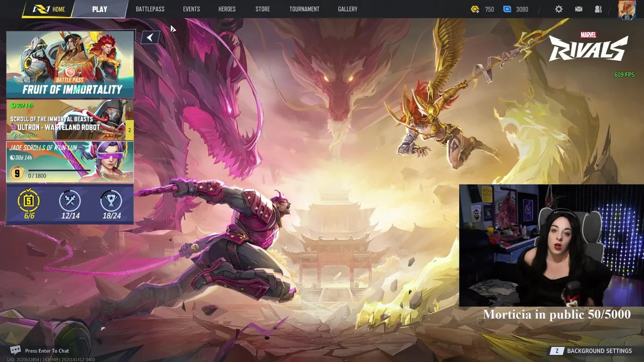Viewport: 644px width, 362px height.
Task: Open the mail envelope icon
Action: [579, 9]
